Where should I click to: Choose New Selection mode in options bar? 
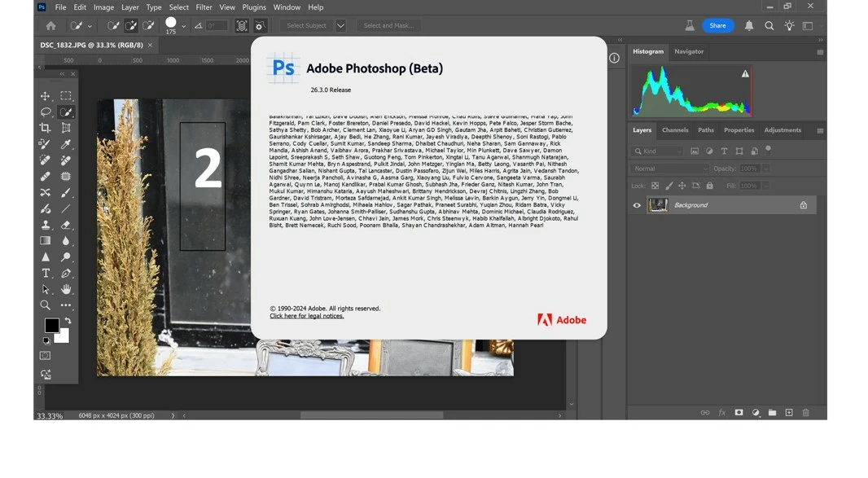(x=113, y=25)
